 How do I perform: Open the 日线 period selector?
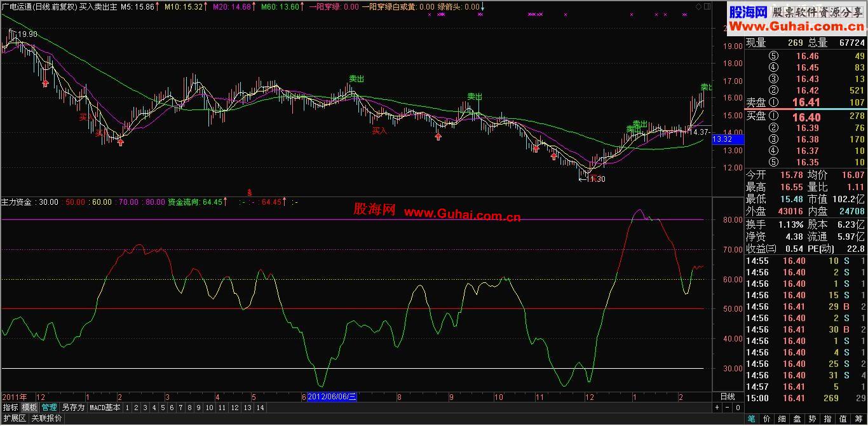[x=728, y=397]
